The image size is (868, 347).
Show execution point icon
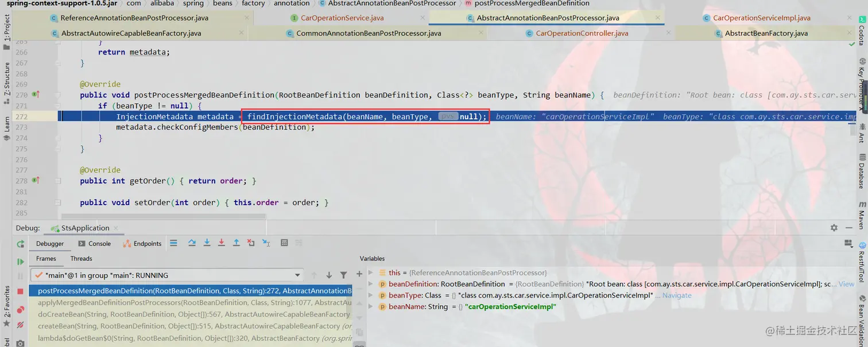pos(174,243)
